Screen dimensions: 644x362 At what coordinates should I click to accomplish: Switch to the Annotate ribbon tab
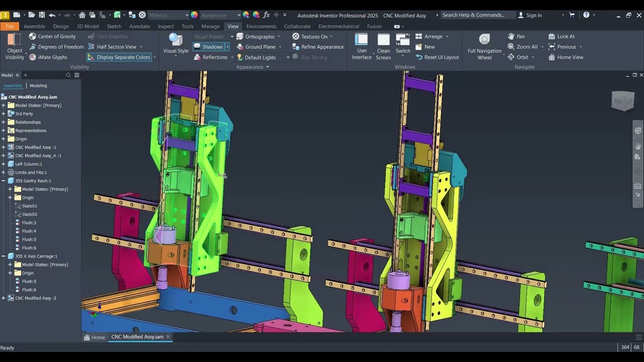(139, 26)
